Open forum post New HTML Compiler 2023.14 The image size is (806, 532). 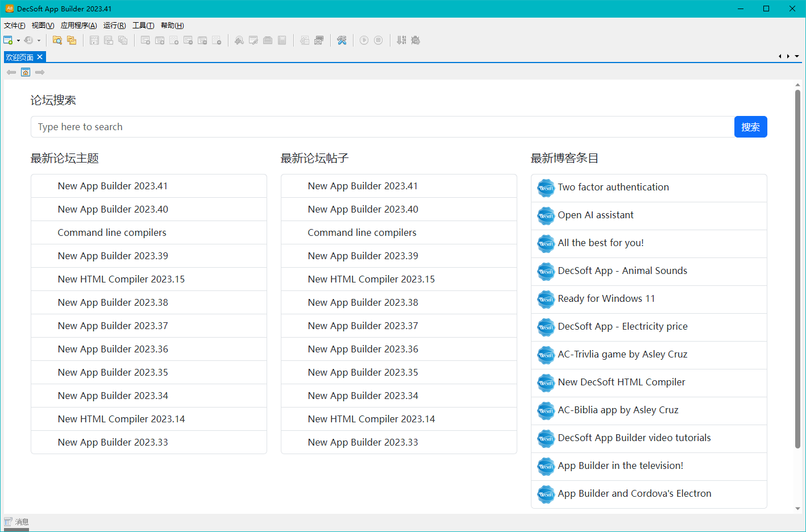(399, 419)
